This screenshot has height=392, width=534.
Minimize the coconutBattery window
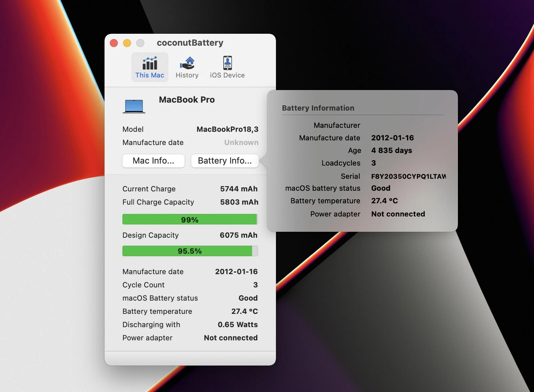[x=127, y=43]
